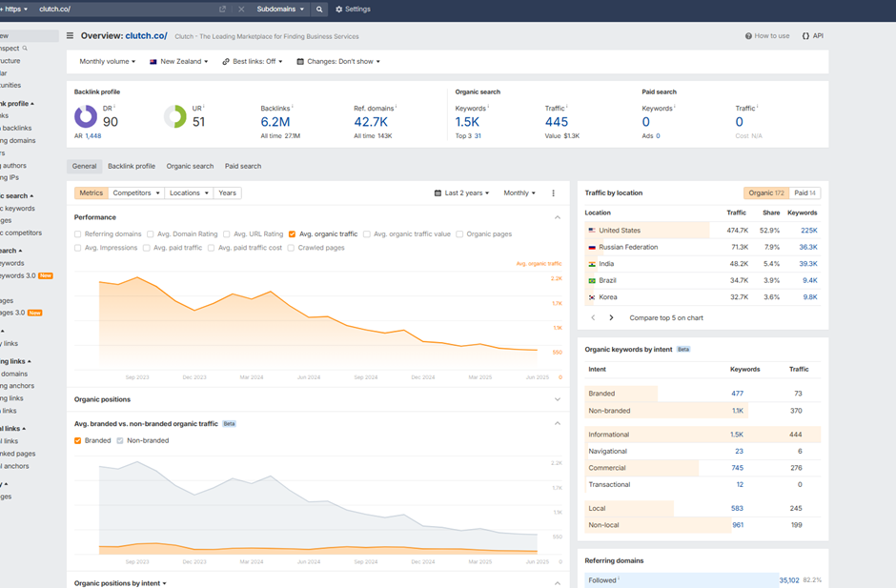The height and width of the screenshot is (588, 896).
Task: Open the Locations chart dropdown
Action: [x=189, y=193]
